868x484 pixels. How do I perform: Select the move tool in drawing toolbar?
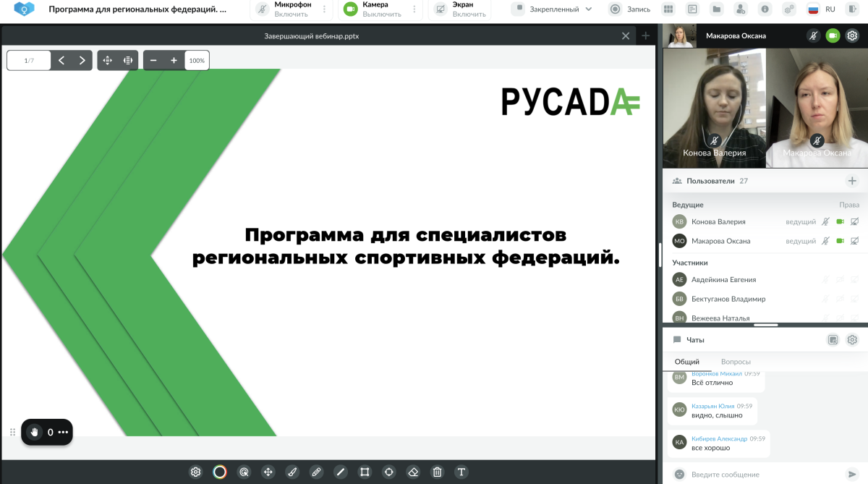pos(268,472)
